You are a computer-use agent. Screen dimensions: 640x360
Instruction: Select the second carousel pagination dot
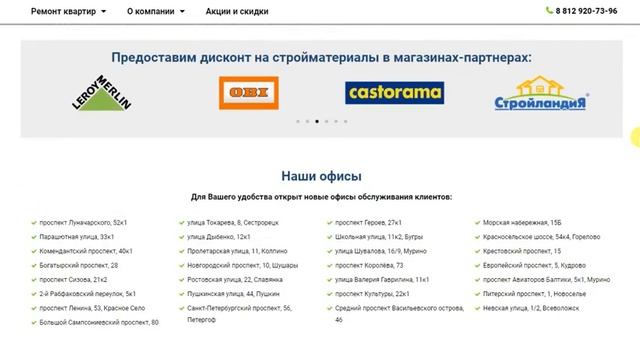(307, 121)
